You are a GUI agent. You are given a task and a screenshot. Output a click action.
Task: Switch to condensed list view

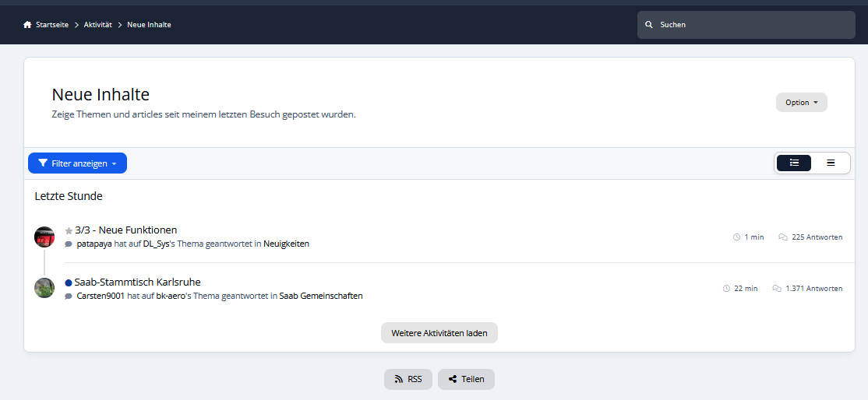coord(831,163)
